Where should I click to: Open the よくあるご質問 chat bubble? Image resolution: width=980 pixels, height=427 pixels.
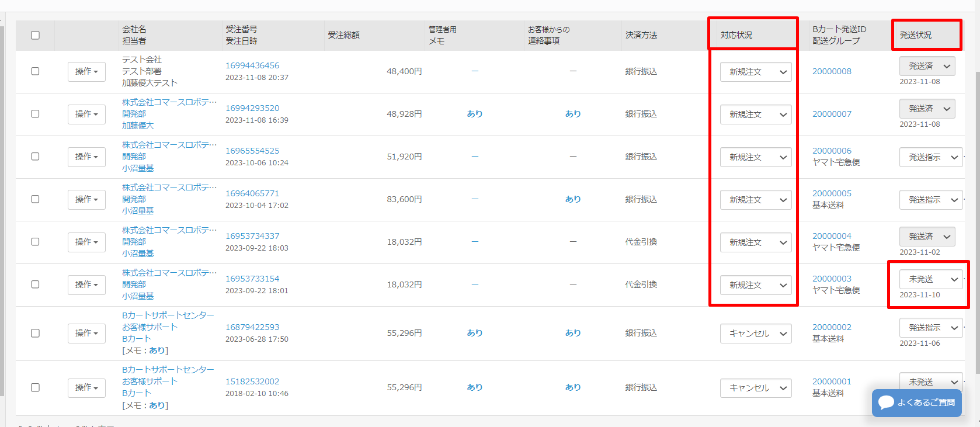point(916,402)
